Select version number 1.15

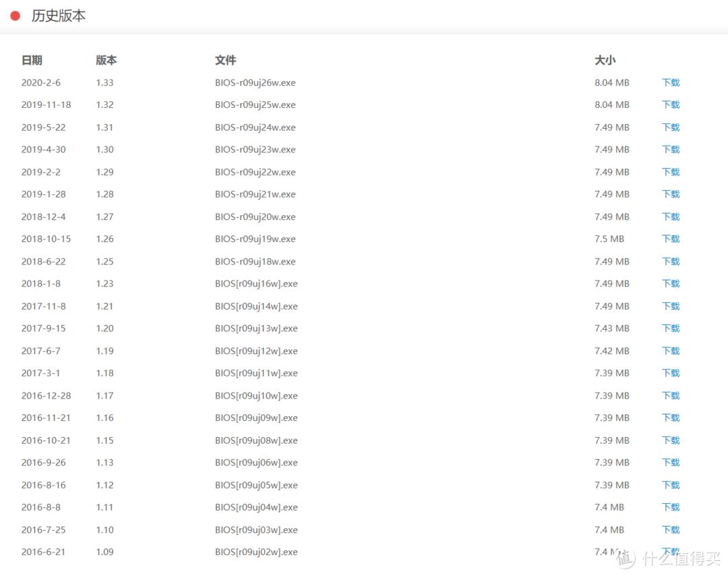(104, 440)
